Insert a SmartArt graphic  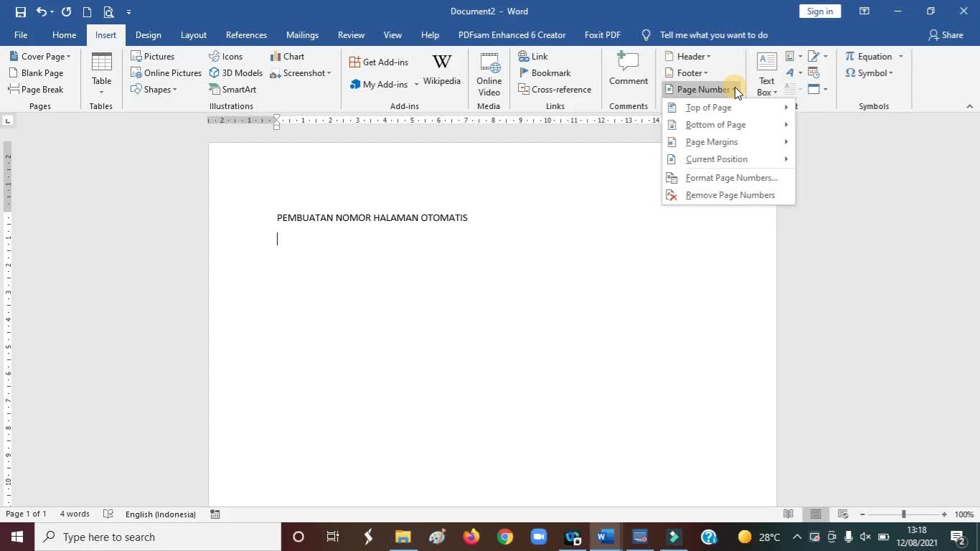coord(232,90)
